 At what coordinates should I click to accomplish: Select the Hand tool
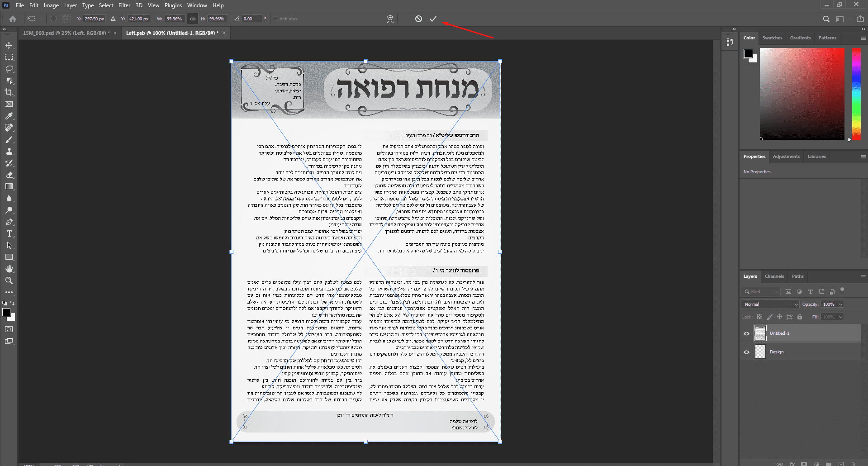[x=9, y=269]
